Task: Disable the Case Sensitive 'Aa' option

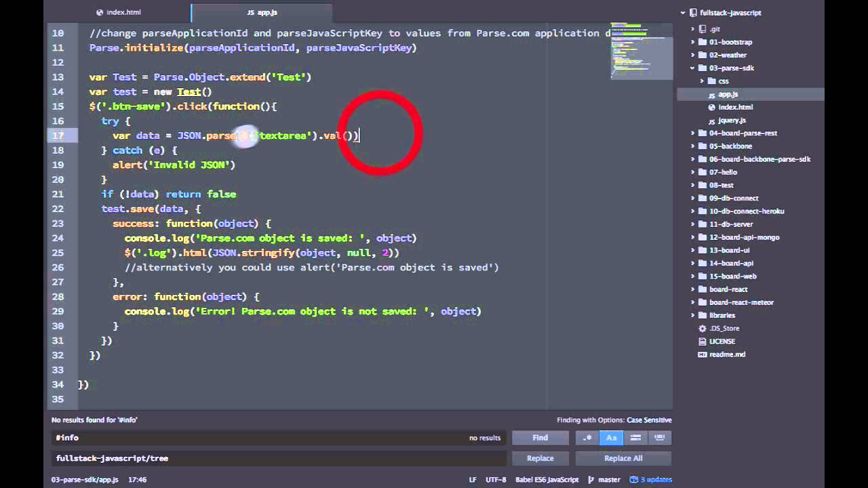Action: pos(612,438)
